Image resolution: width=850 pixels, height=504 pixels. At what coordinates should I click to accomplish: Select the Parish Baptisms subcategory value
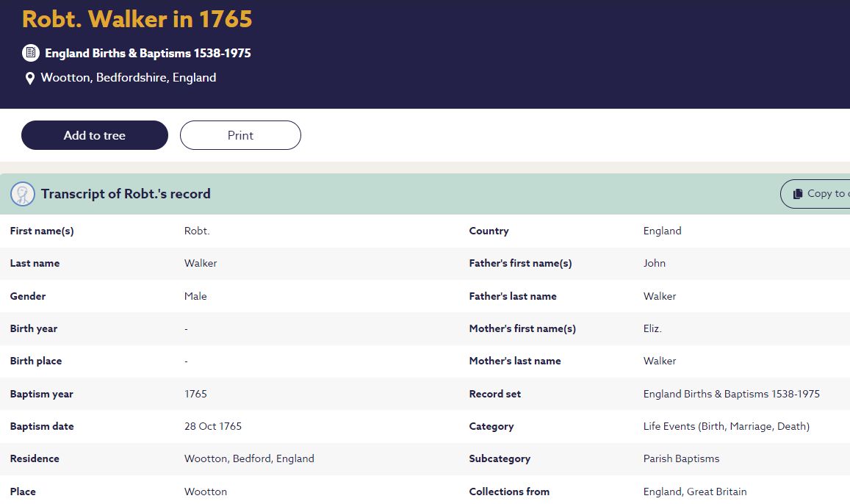681,458
